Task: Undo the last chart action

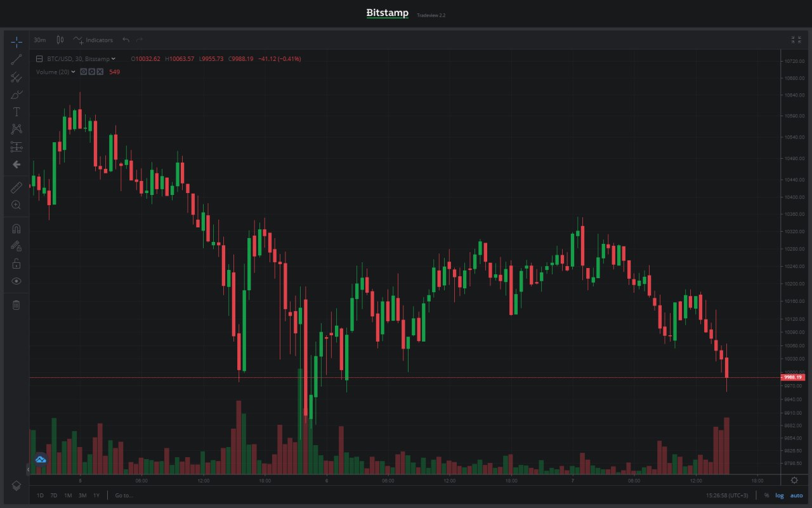Action: click(126, 40)
